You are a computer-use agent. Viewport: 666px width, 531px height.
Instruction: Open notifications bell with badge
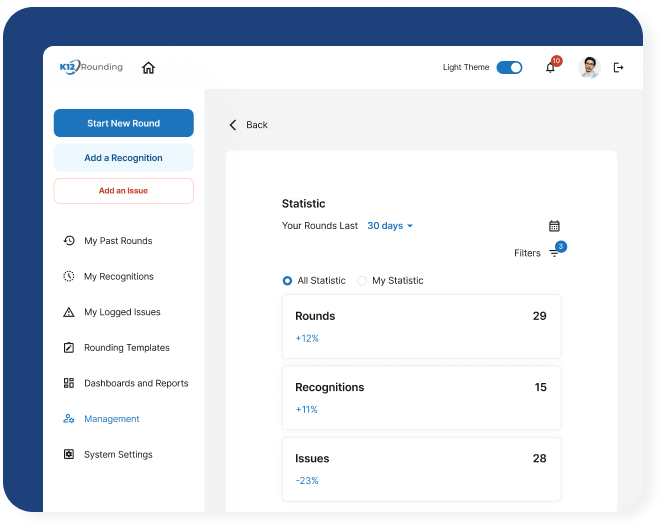tap(550, 68)
